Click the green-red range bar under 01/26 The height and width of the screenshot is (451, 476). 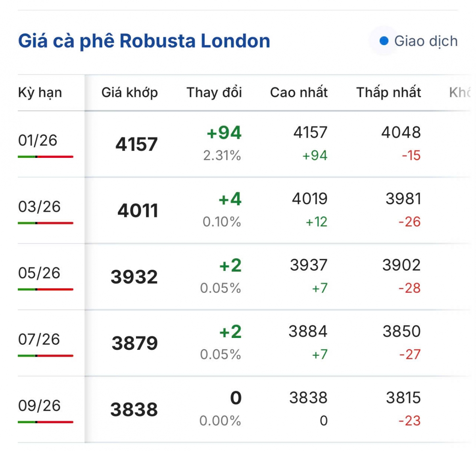[45, 157]
